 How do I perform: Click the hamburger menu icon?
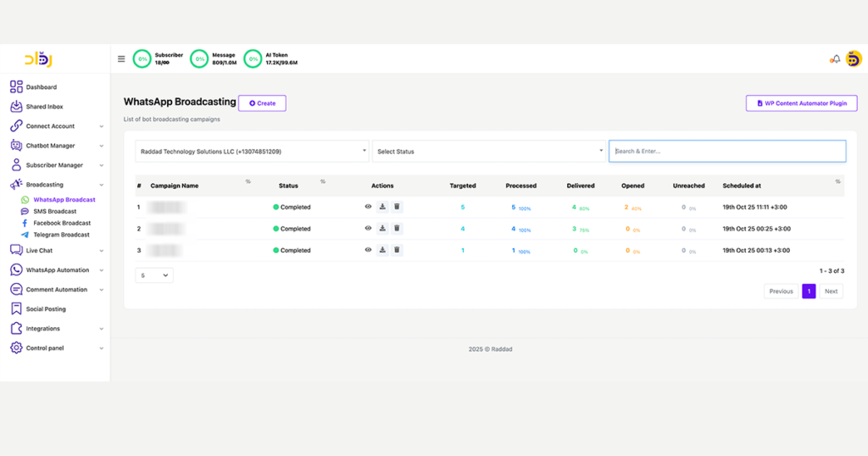121,59
